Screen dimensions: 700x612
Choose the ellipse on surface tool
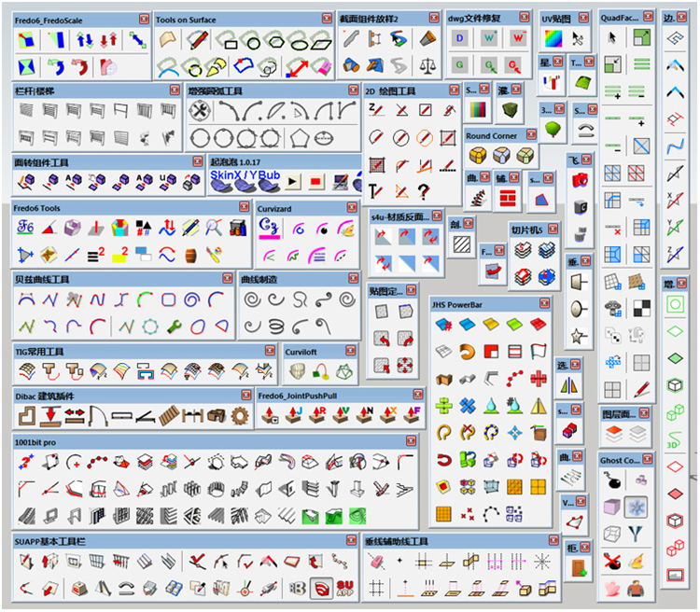coord(298,40)
